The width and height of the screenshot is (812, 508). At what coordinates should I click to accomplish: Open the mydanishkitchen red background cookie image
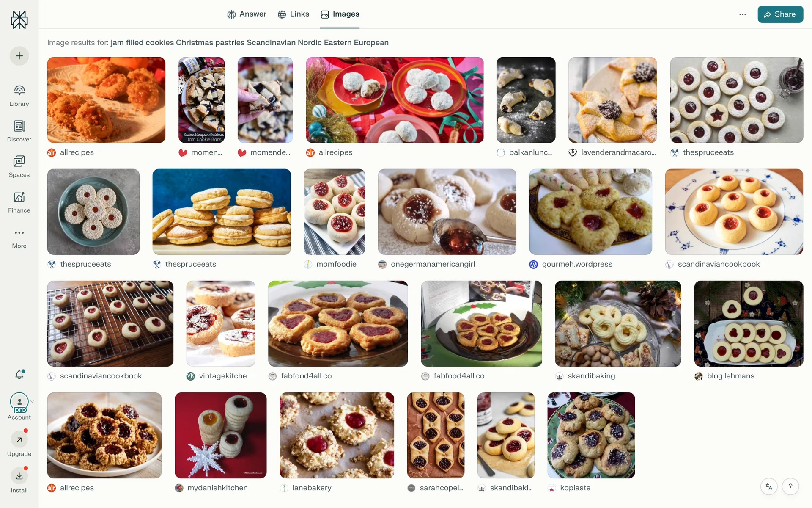(221, 435)
